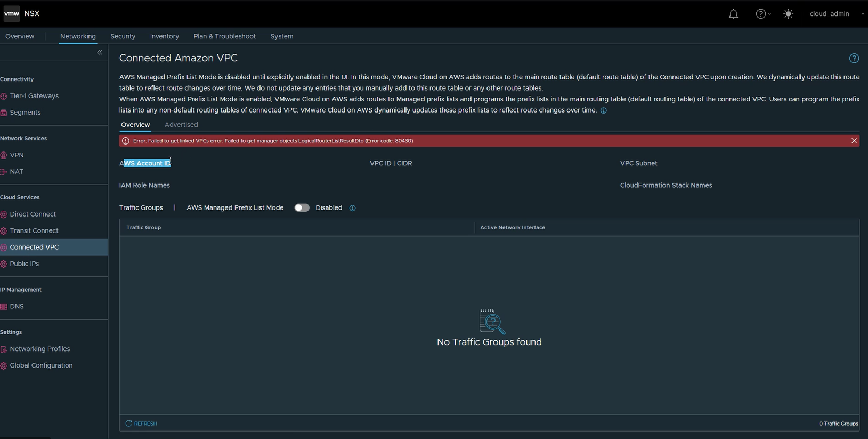Expand the help menu dropdown
This screenshot has height=439, width=868.
[763, 14]
